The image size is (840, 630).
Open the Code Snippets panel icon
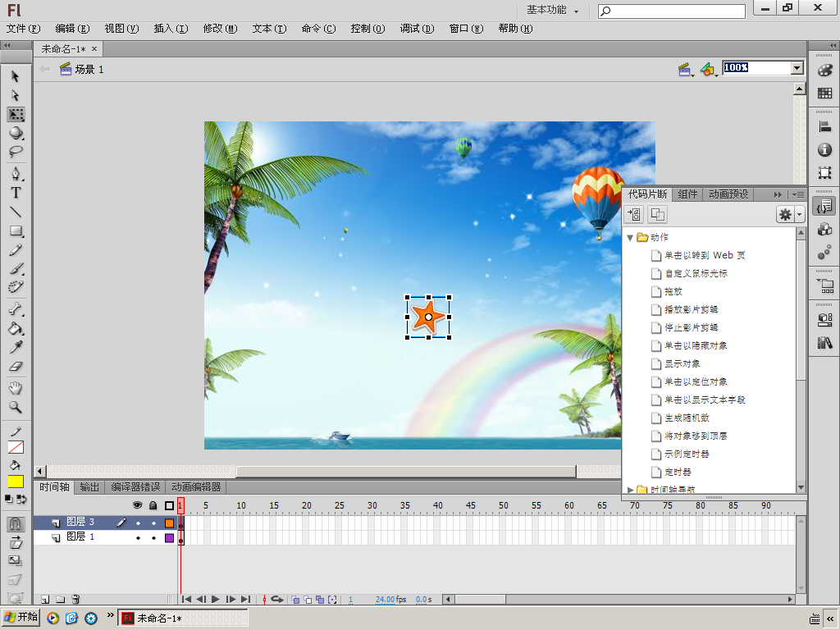click(x=825, y=206)
